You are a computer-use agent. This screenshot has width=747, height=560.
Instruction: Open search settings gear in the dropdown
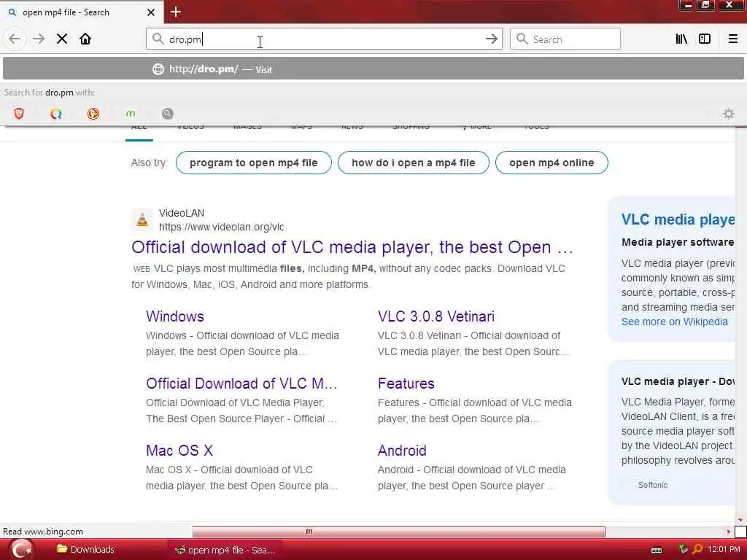coord(729,114)
